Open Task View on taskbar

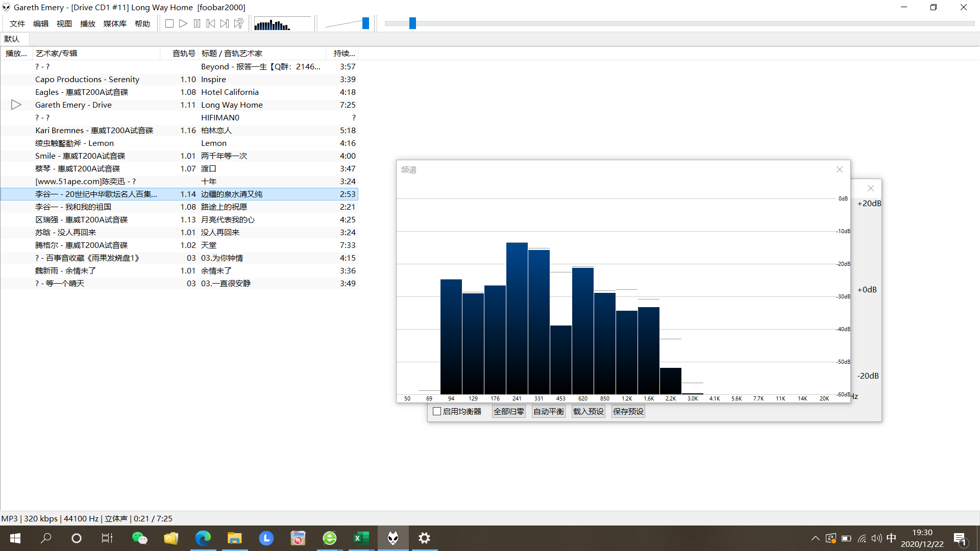coord(107,538)
